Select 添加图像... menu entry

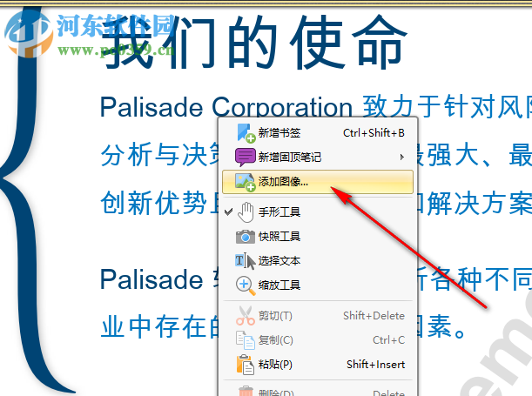(x=318, y=182)
